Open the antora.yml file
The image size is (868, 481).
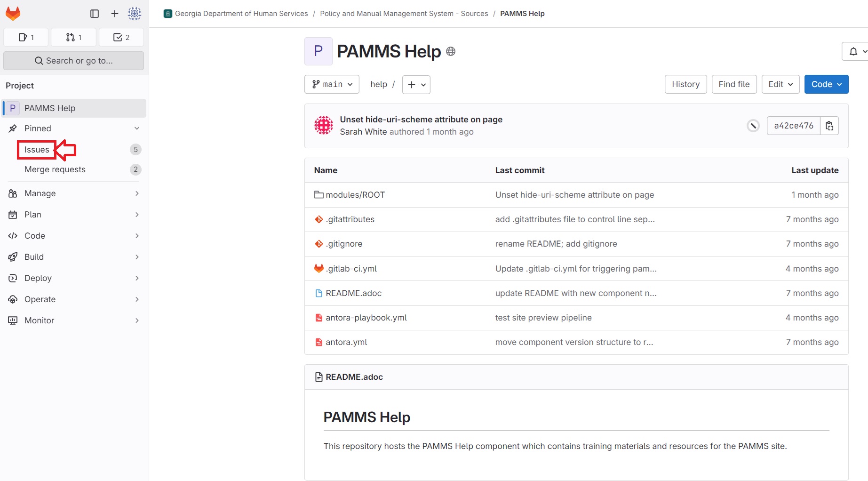coord(346,342)
